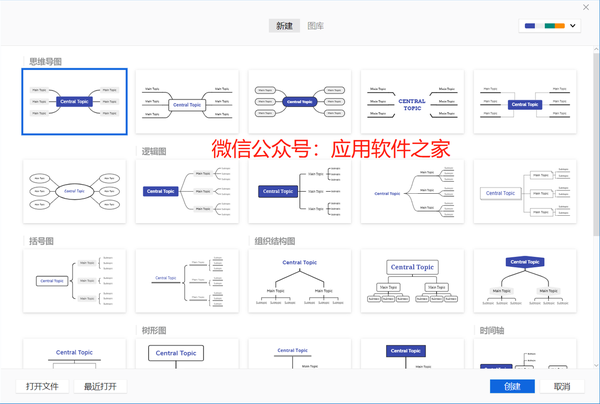Choose the 逻辑图 template with curved branch lines
600x404 pixels.
pos(411,191)
